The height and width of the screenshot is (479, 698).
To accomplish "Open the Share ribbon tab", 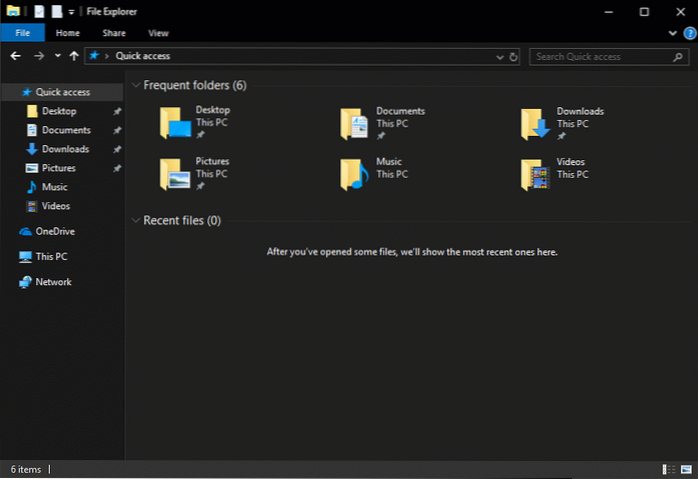I will (x=113, y=33).
